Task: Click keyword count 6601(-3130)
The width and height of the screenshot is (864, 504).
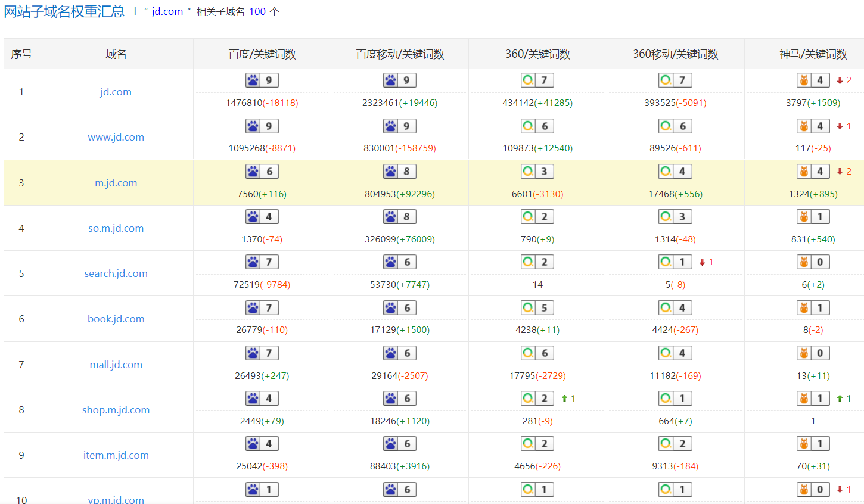Action: click(537, 194)
